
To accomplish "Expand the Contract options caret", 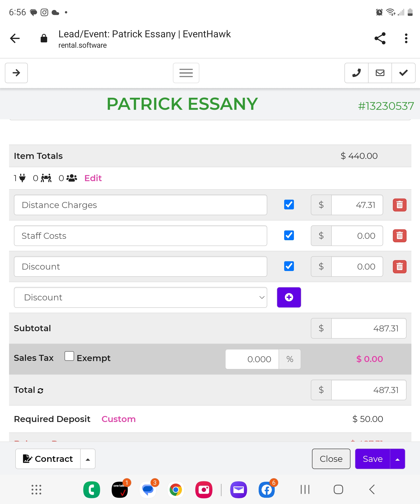I will [x=88, y=459].
